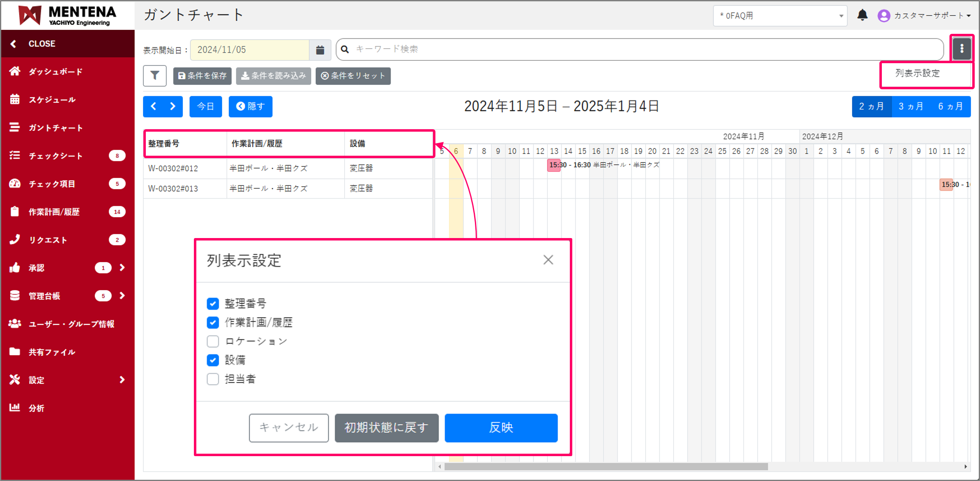Expand the 承認 sidebar submenu arrow

[x=122, y=268]
